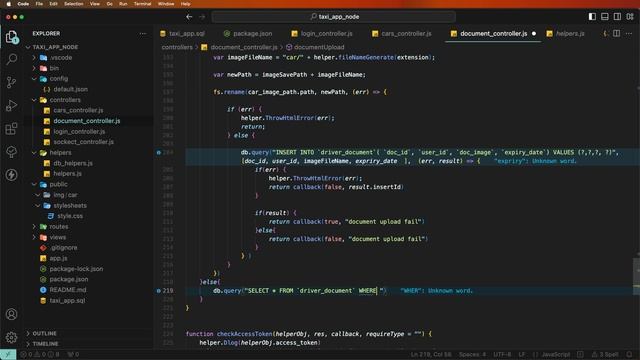Viewport: 640px width, 360px height.
Task: Click the Spell checker status item
Action: pyautogui.click(x=605, y=354)
